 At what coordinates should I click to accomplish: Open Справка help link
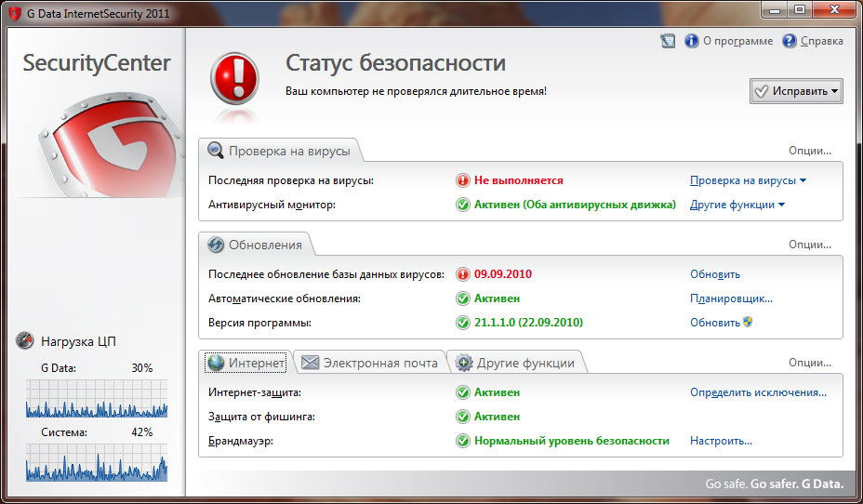click(821, 41)
